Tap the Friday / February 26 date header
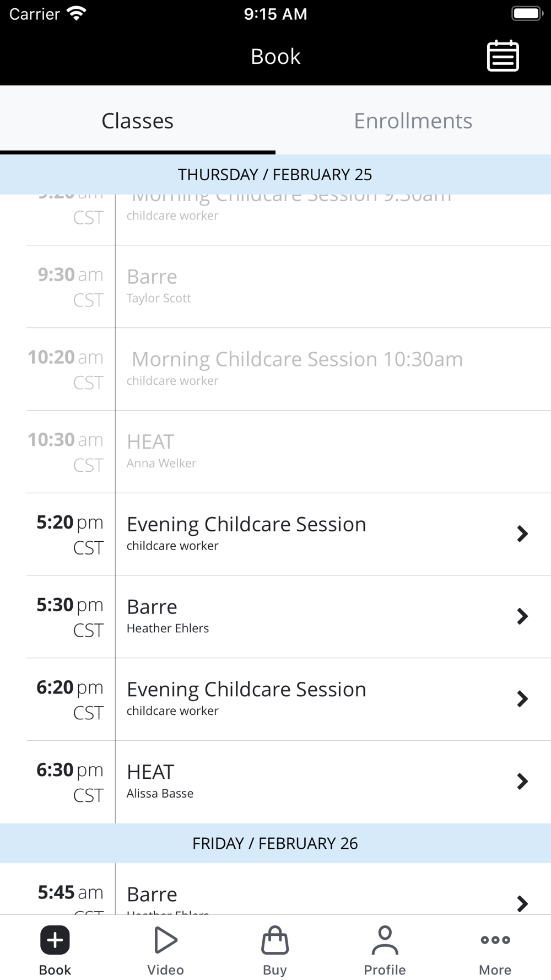Image resolution: width=551 pixels, height=980 pixels. pos(275,843)
